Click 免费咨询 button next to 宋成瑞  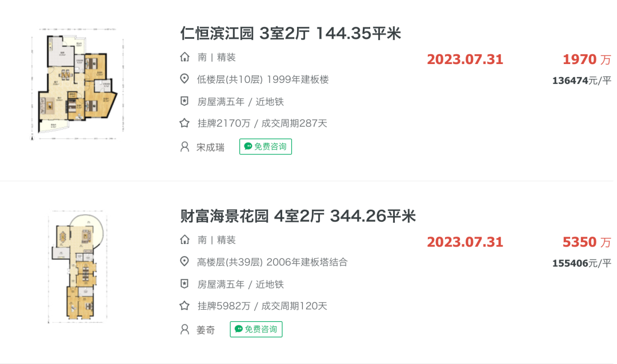click(x=266, y=146)
